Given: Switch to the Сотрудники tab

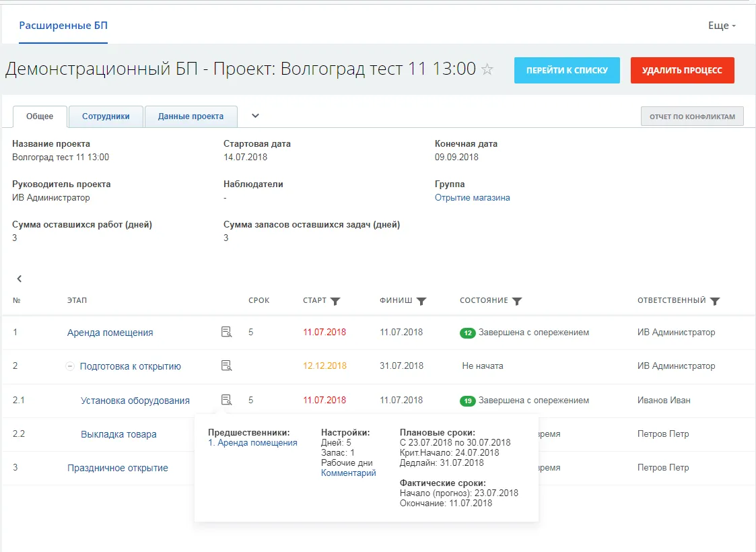Looking at the screenshot, I should click(x=106, y=116).
